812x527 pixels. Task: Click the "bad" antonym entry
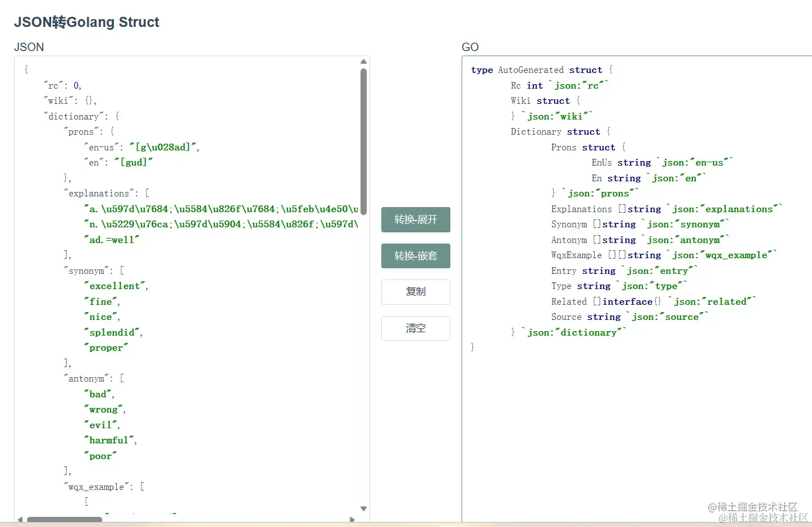tap(99, 395)
